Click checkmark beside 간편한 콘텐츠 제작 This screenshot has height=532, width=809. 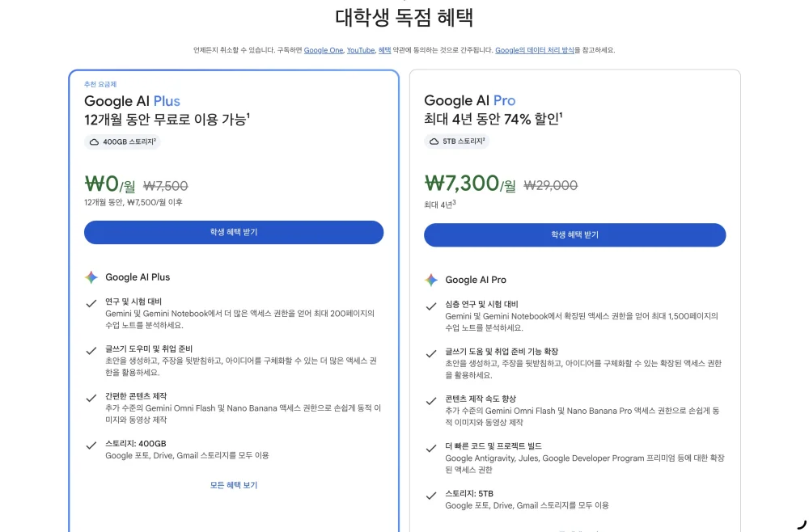(91, 399)
